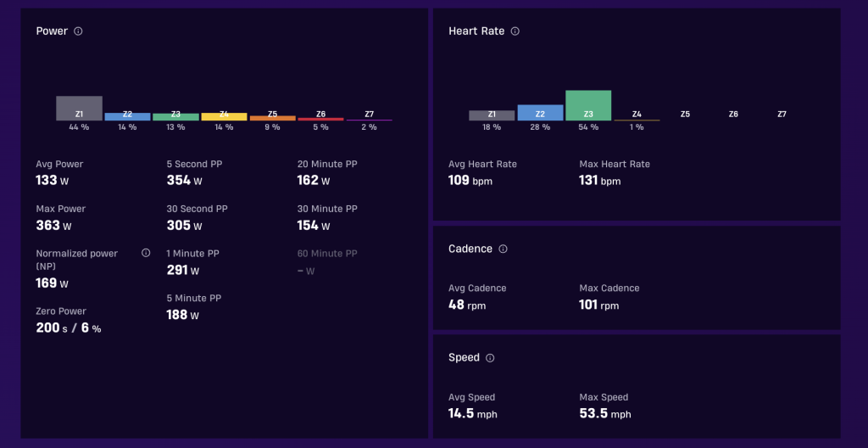
Task: Select the Heart Rate Z1 gray bar
Action: point(492,115)
